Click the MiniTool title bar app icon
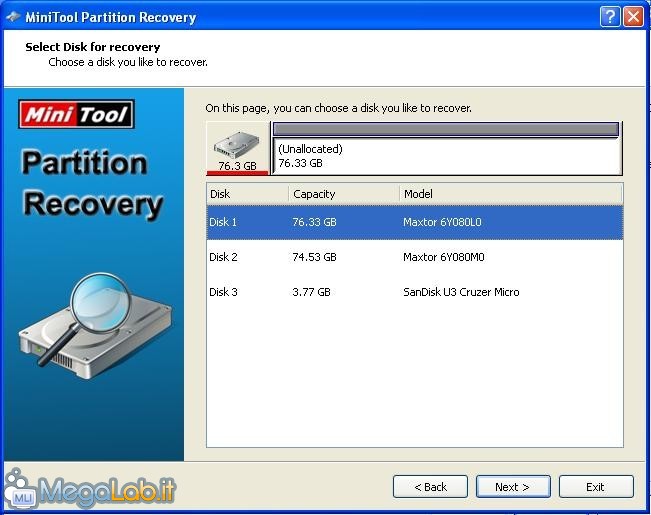The height and width of the screenshot is (515, 651). tap(13, 17)
